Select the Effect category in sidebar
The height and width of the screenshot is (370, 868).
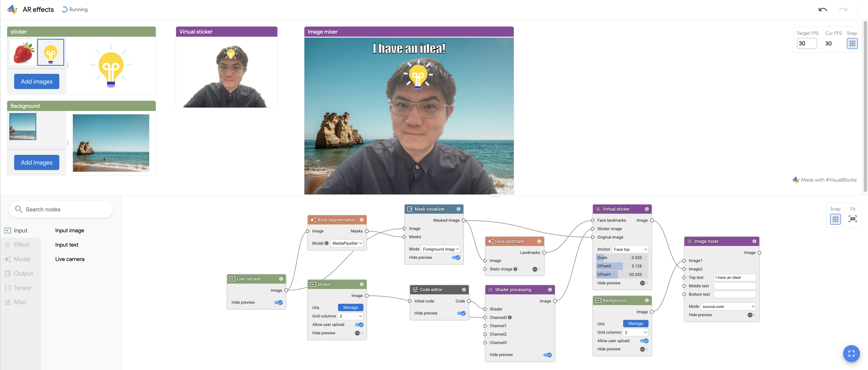20,245
